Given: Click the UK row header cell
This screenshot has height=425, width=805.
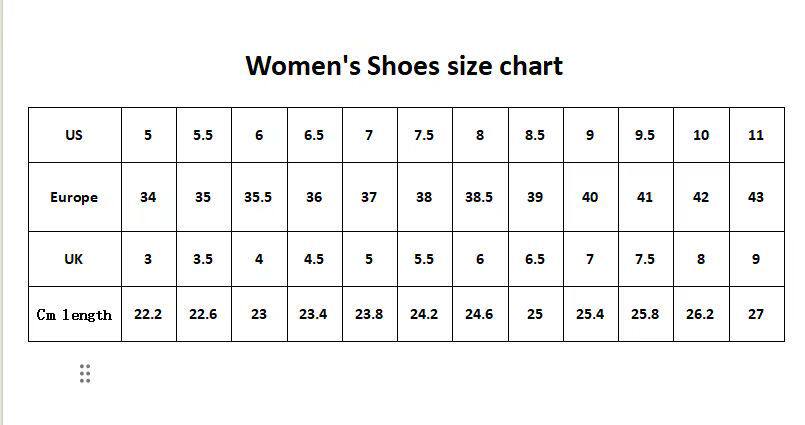Looking at the screenshot, I should (74, 259).
